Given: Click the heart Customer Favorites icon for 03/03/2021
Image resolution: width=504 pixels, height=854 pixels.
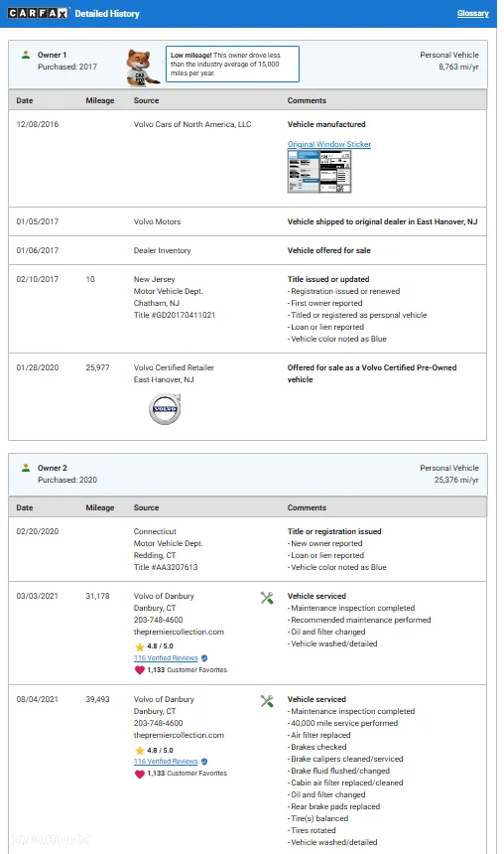Looking at the screenshot, I should click(x=139, y=670).
